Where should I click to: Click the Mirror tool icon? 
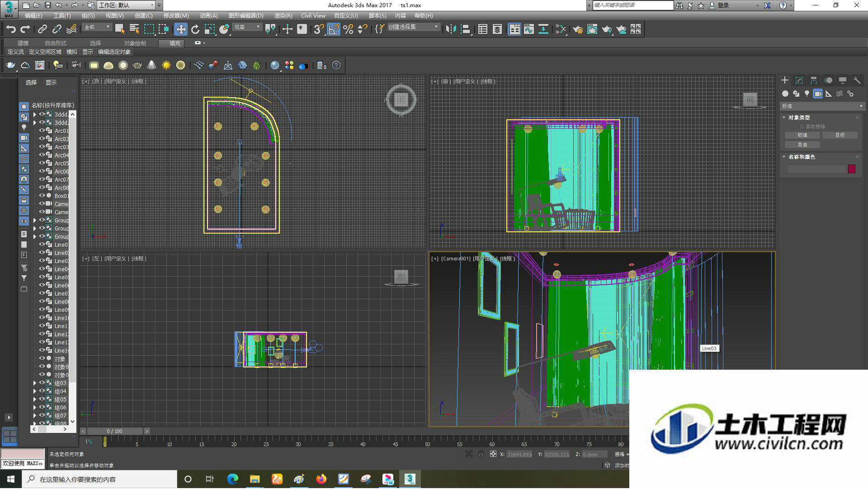coord(451,29)
